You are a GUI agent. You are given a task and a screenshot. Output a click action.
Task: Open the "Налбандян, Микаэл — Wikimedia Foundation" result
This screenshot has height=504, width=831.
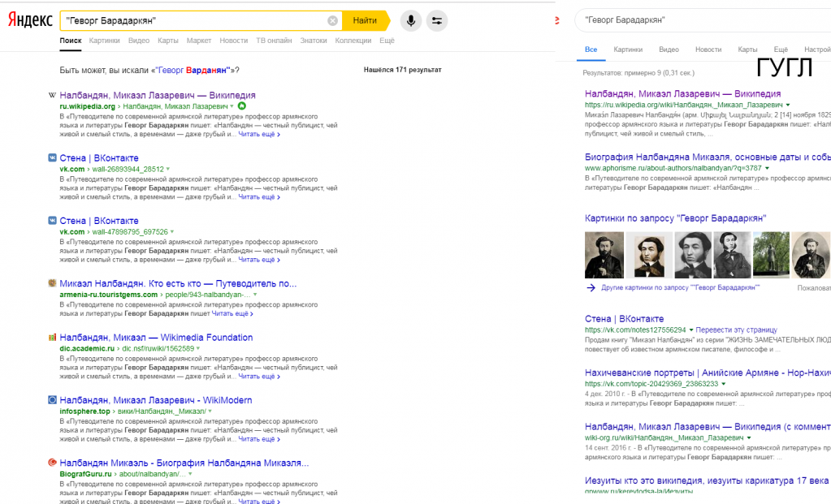pyautogui.click(x=156, y=338)
